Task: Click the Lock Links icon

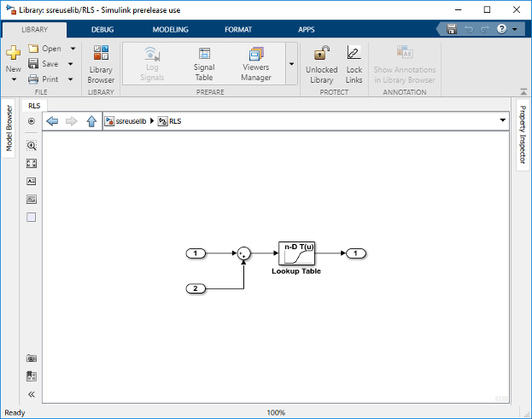Action: click(x=354, y=64)
